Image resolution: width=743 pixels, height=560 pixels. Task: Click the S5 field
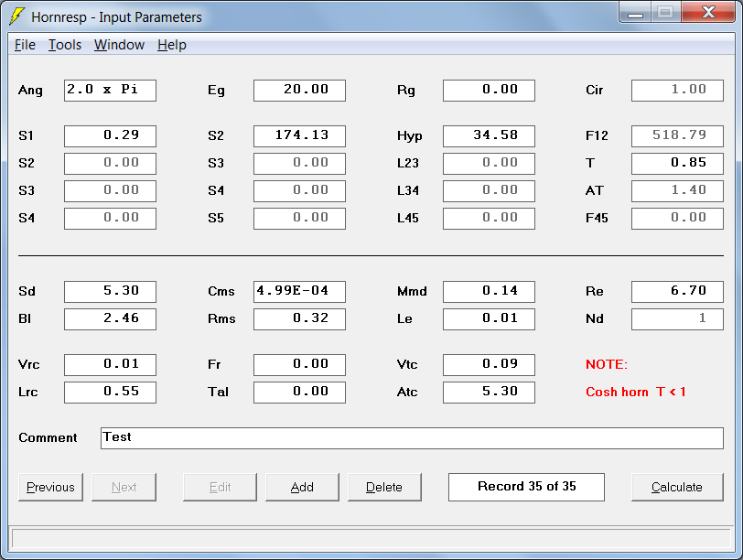coord(299,219)
